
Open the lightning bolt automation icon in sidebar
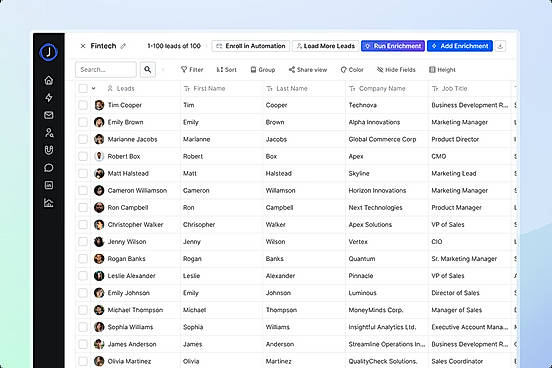[x=49, y=98]
